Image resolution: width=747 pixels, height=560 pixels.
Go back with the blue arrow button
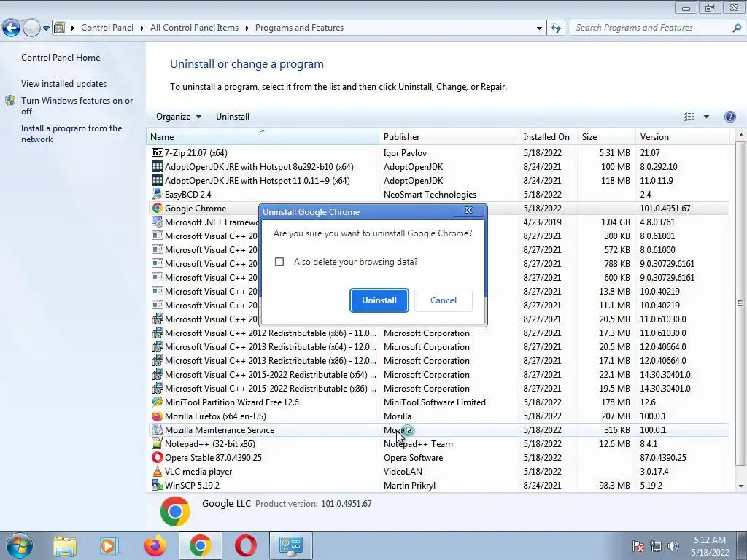click(12, 28)
